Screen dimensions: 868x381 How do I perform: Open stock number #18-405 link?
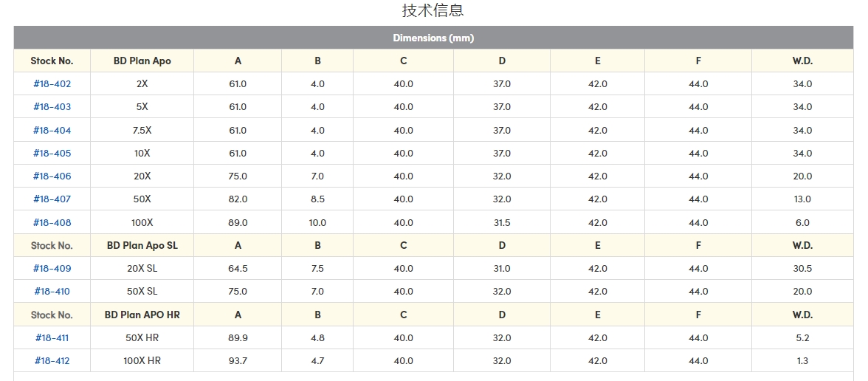(52, 154)
